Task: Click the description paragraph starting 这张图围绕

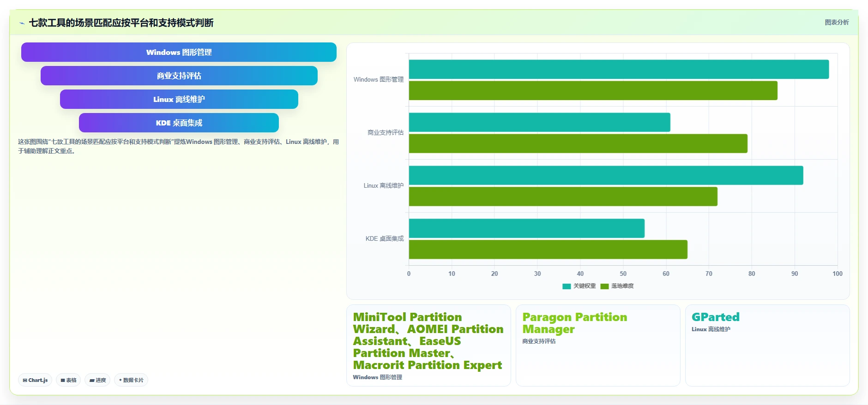Action: [x=178, y=146]
